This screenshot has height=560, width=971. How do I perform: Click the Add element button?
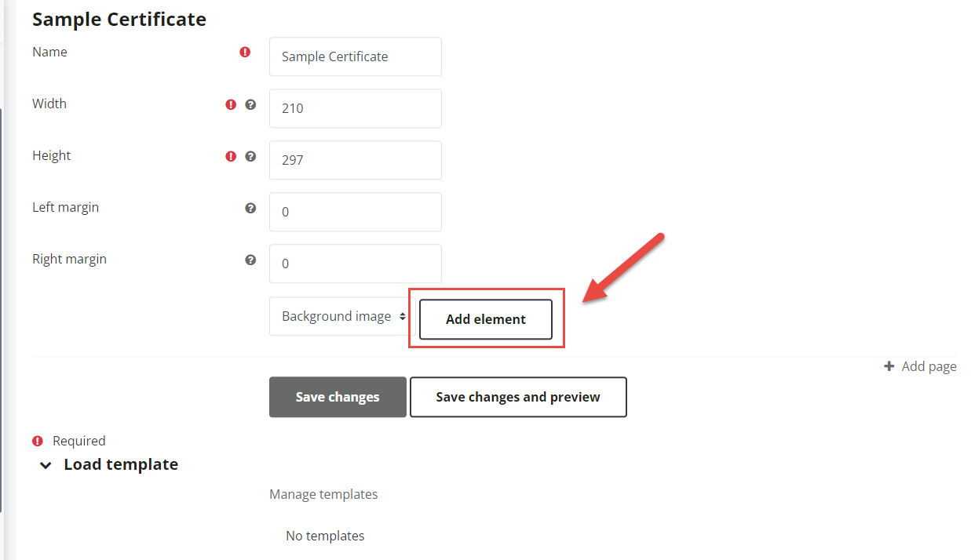[486, 319]
